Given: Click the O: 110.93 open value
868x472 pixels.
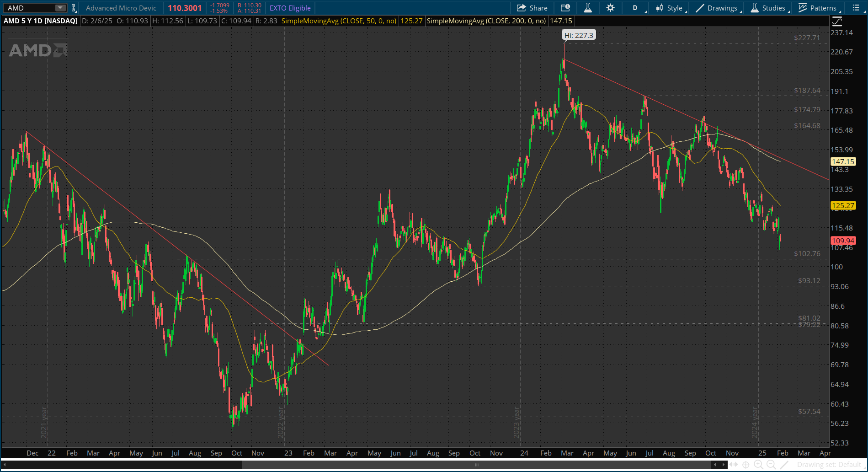Looking at the screenshot, I should click(132, 21).
